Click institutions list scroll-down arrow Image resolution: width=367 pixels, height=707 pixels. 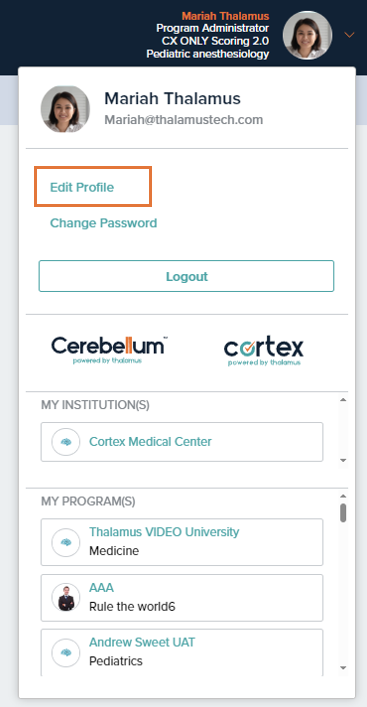343,460
